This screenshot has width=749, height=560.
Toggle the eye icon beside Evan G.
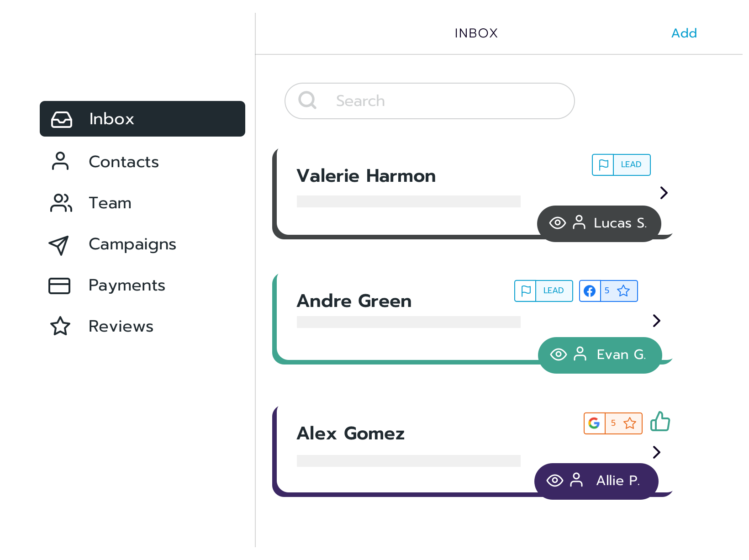558,354
